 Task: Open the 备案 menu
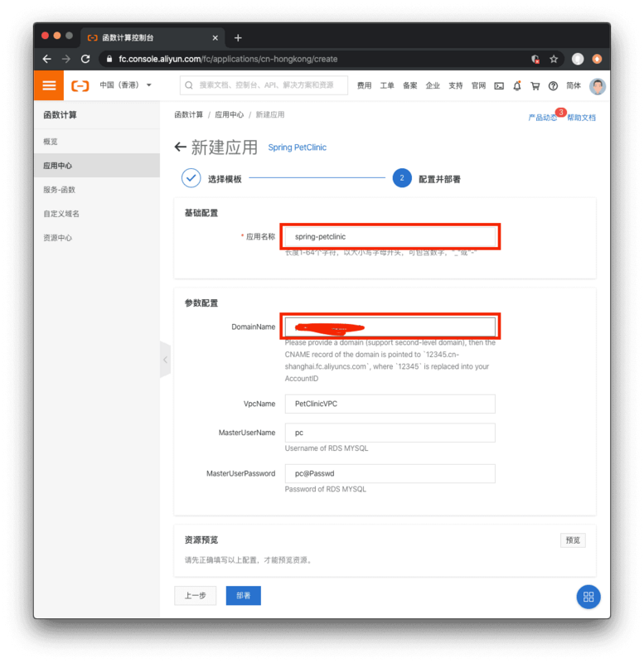(x=409, y=86)
